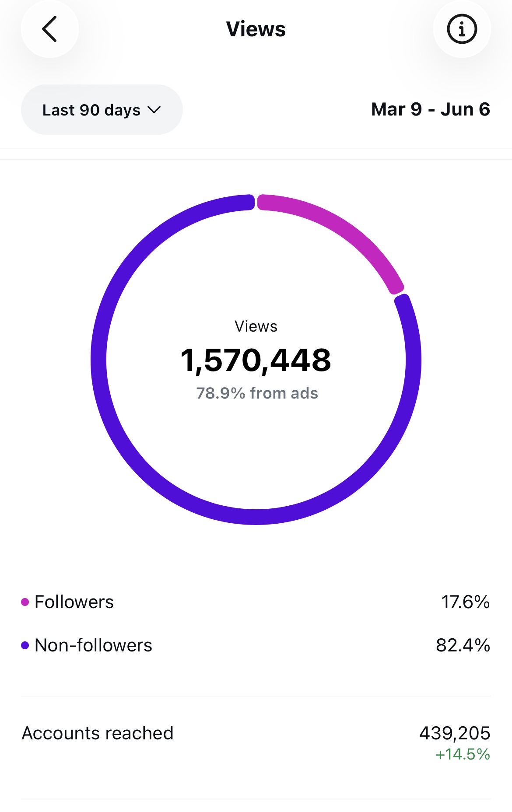Viewport: 512px width, 812px height.
Task: Click the Views label inside the donut
Action: click(x=256, y=326)
